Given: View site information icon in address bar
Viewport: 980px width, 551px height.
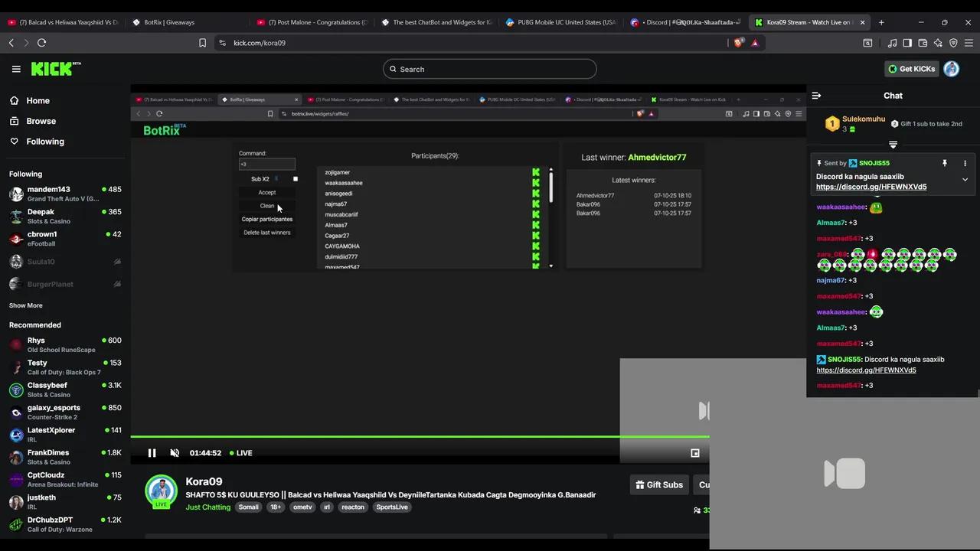Looking at the screenshot, I should coord(222,43).
